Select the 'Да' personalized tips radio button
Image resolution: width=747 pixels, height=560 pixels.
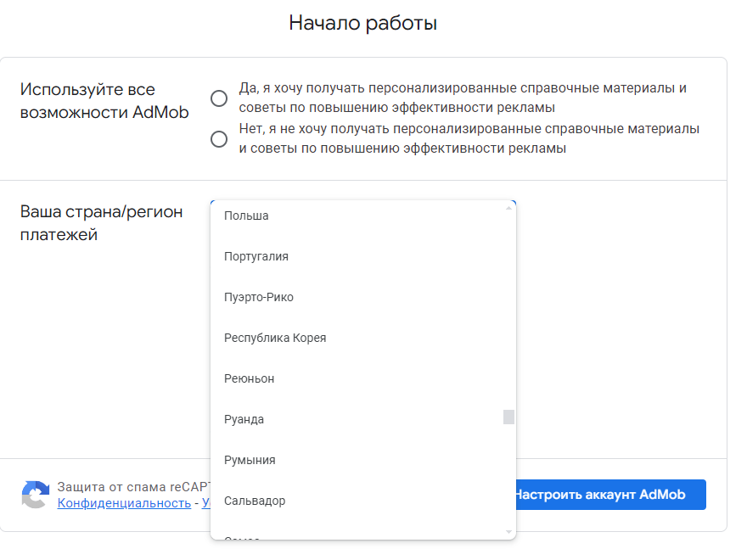click(219, 98)
